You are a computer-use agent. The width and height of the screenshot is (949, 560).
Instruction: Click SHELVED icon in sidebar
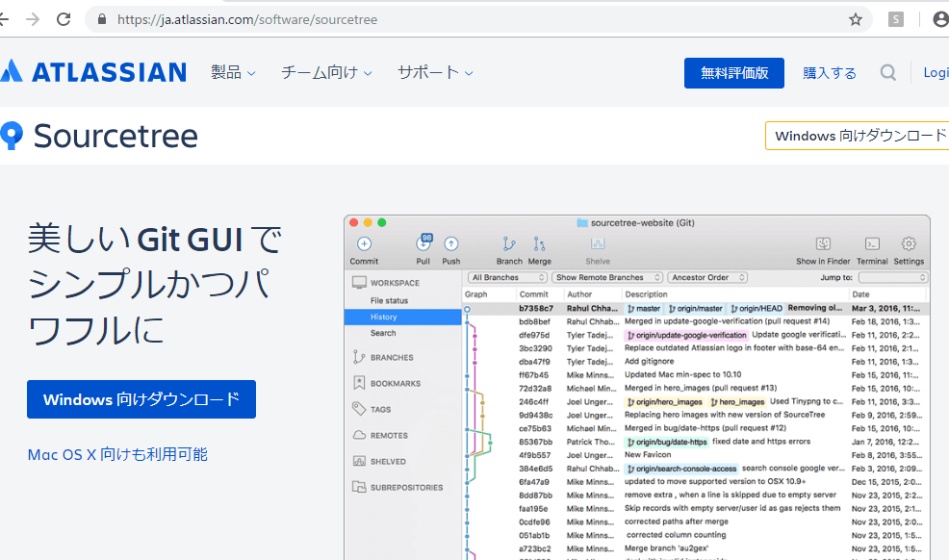(x=359, y=461)
